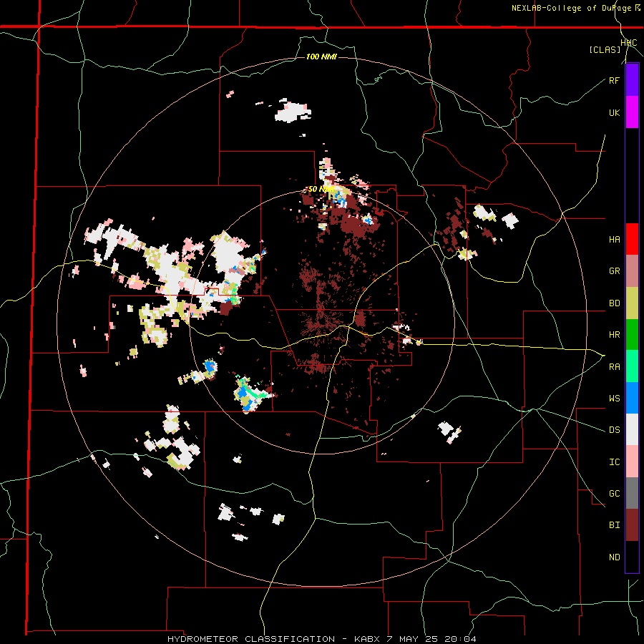Click the HYDROMETEOR CLASSIFICATION KABX caption
This screenshot has height=644, width=644.
322,639
